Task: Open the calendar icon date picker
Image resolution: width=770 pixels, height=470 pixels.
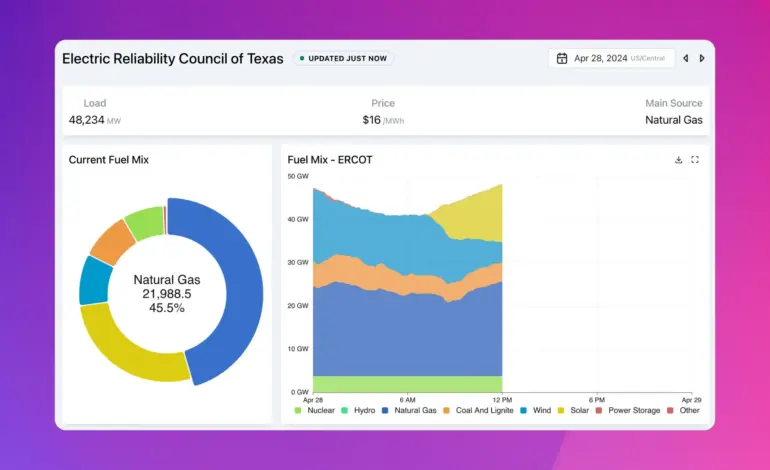Action: pyautogui.click(x=562, y=58)
